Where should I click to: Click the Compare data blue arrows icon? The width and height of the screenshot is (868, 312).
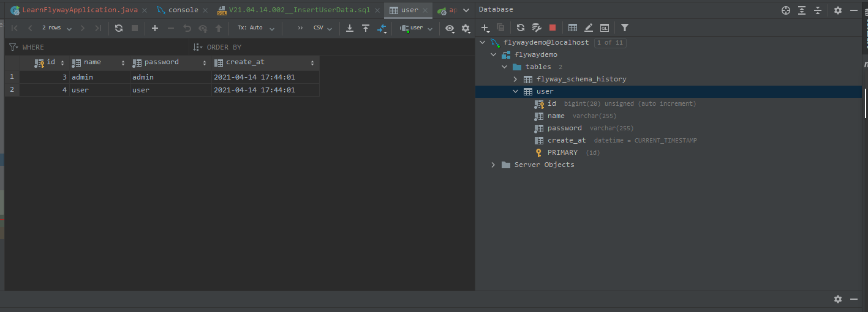(x=382, y=28)
